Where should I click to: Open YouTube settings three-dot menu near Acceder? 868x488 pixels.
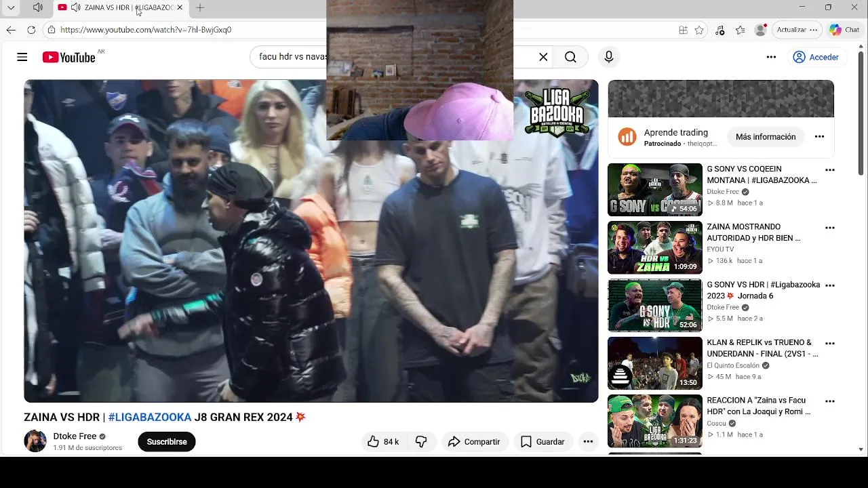771,57
